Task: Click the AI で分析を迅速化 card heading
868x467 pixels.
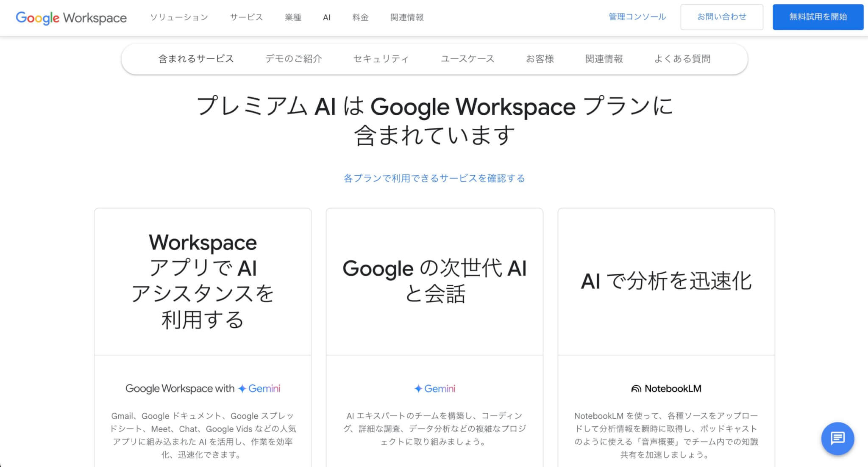Action: pos(666,281)
